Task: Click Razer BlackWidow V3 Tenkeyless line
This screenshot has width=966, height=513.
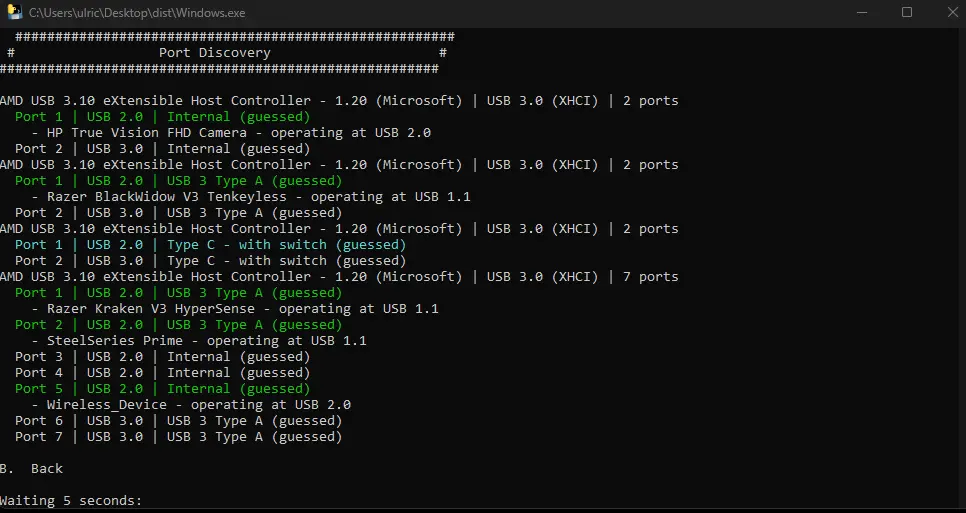Action: (251, 197)
